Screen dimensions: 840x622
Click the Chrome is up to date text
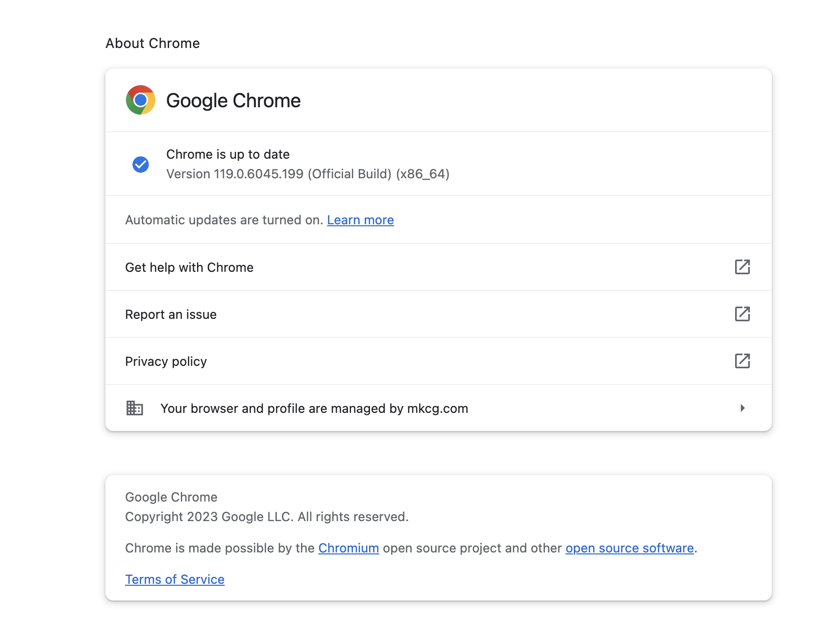pyautogui.click(x=228, y=154)
